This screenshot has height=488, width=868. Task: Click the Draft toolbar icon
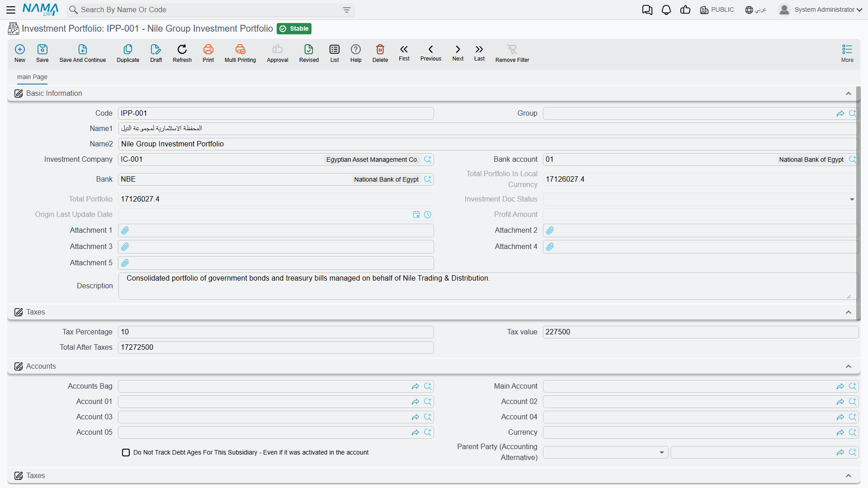point(156,53)
